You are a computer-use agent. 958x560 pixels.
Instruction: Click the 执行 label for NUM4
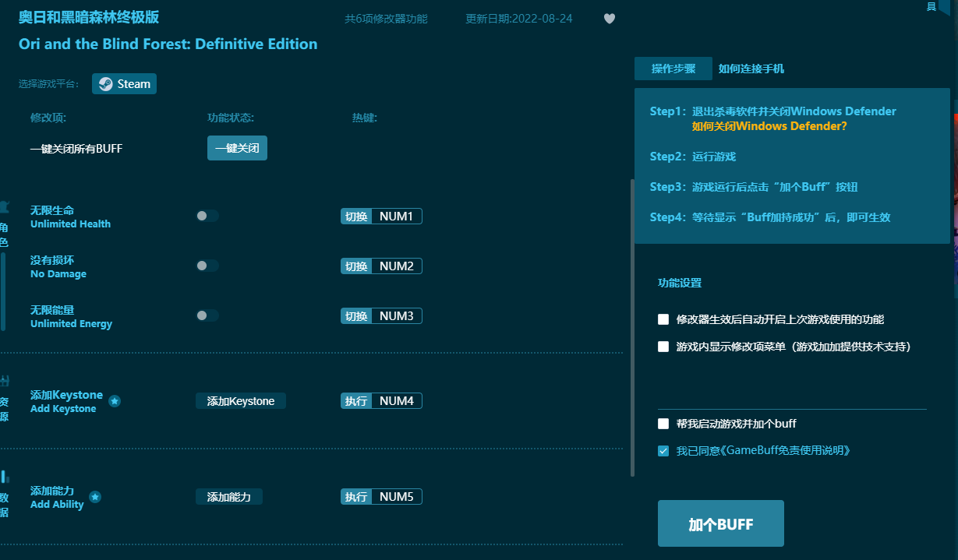[x=356, y=401]
